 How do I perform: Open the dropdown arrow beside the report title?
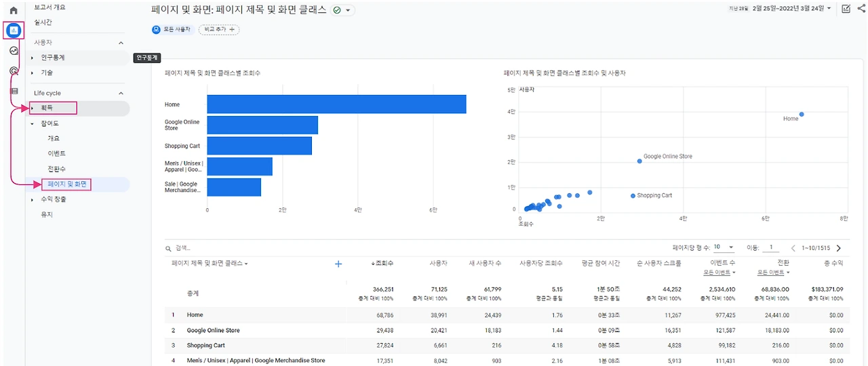click(x=348, y=10)
